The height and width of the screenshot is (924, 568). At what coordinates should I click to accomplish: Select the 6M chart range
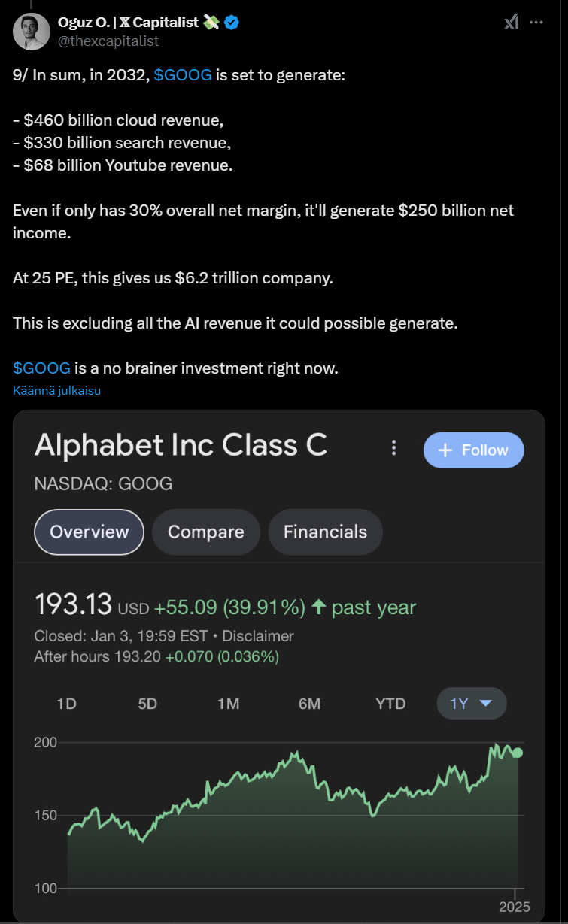(309, 704)
